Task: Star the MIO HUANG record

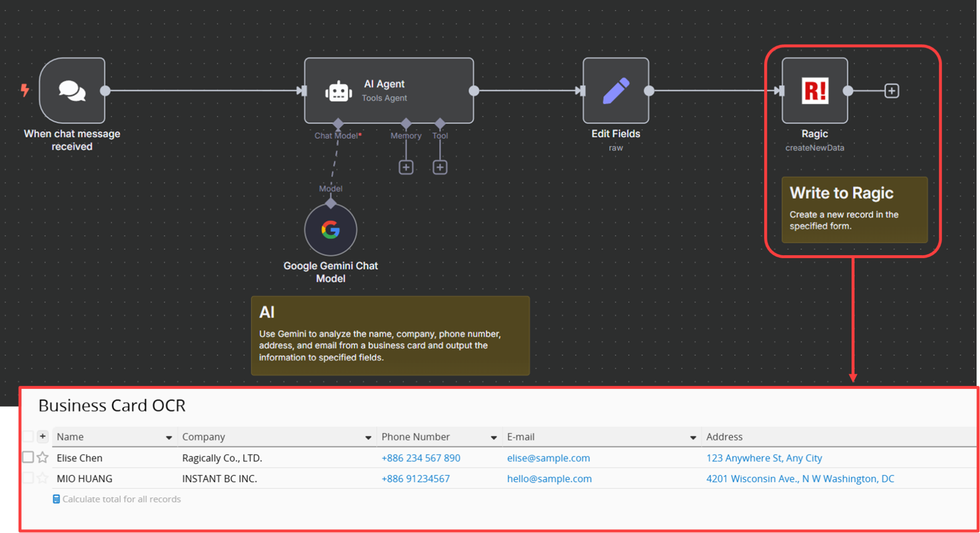Action: (43, 478)
